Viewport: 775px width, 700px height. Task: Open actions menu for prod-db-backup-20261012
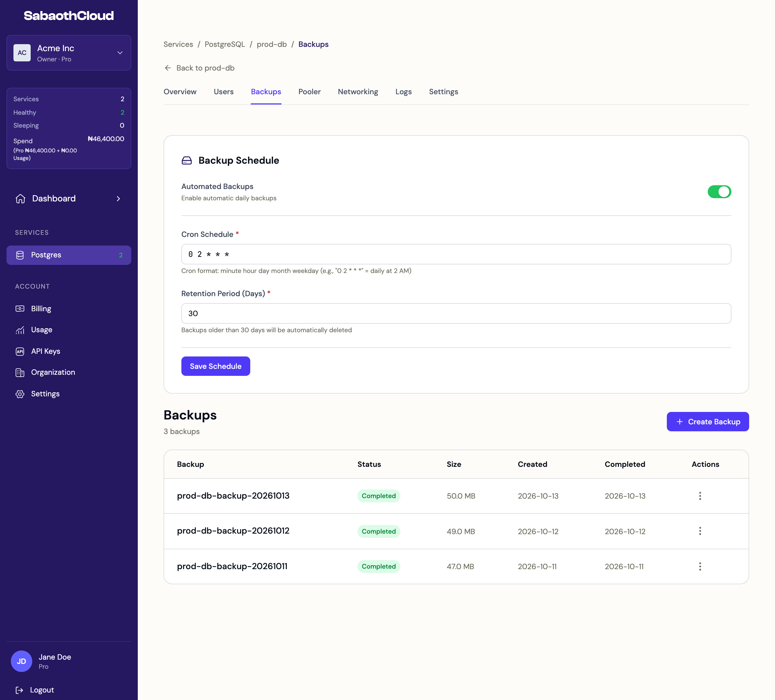coord(700,531)
